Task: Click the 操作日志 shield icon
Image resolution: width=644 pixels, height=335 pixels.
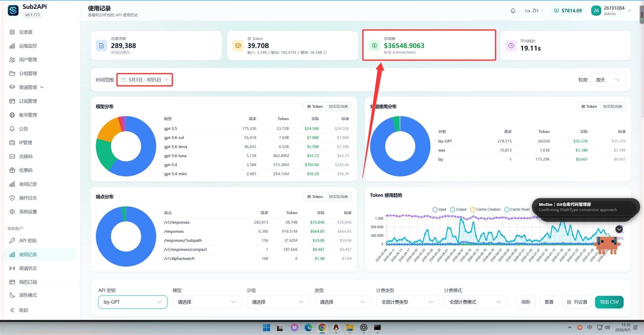Action: pyautogui.click(x=12, y=198)
